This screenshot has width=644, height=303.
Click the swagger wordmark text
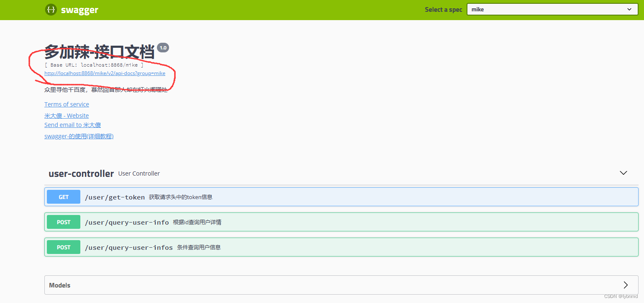tap(80, 10)
